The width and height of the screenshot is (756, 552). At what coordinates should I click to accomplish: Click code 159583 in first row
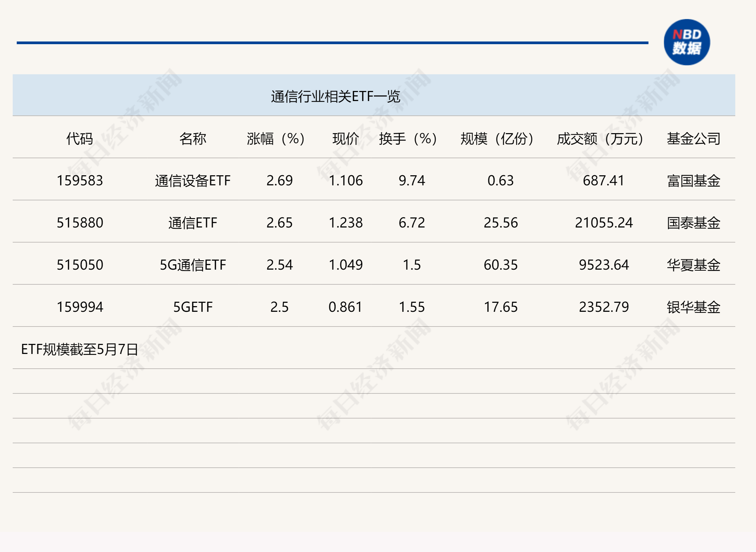(x=80, y=181)
